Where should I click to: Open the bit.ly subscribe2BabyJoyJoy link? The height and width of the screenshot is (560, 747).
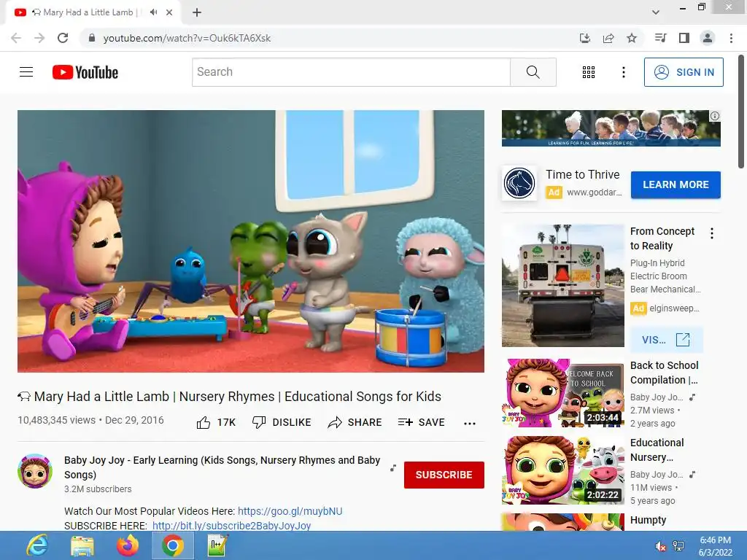(231, 526)
